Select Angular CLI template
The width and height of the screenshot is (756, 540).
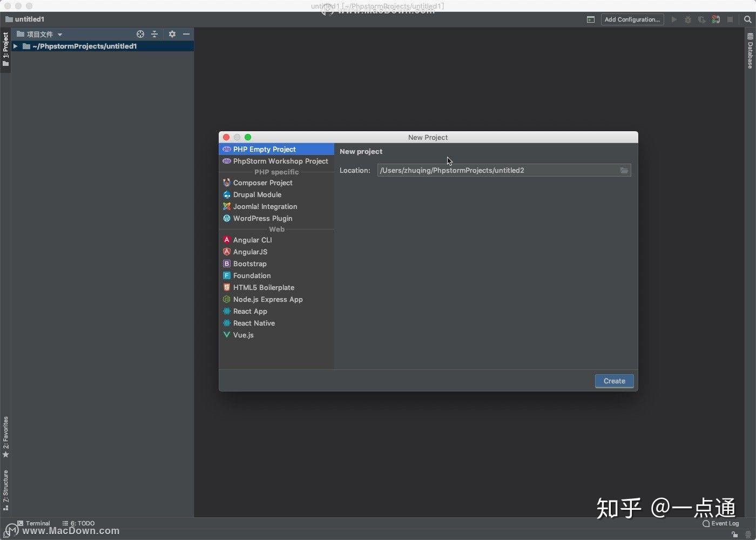tap(276, 240)
